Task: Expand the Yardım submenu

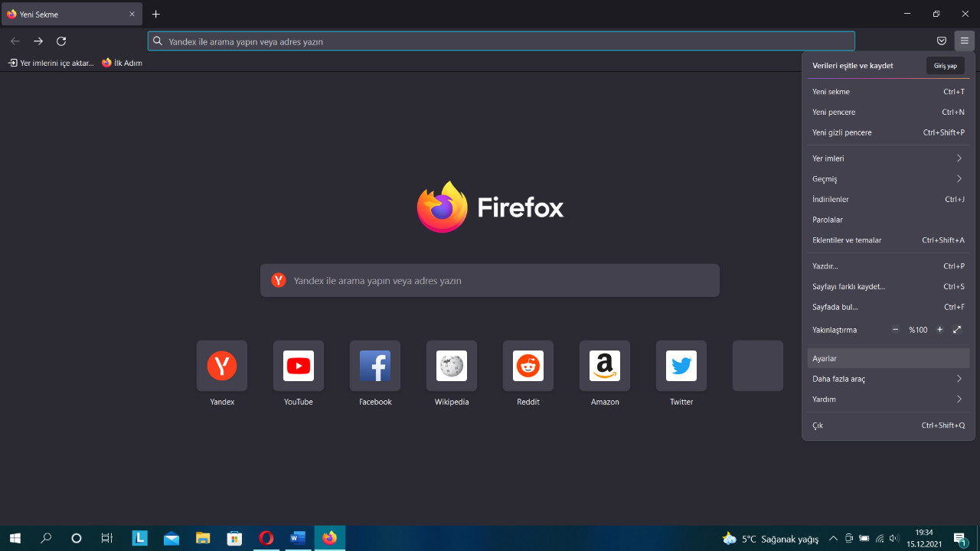Action: (x=888, y=399)
